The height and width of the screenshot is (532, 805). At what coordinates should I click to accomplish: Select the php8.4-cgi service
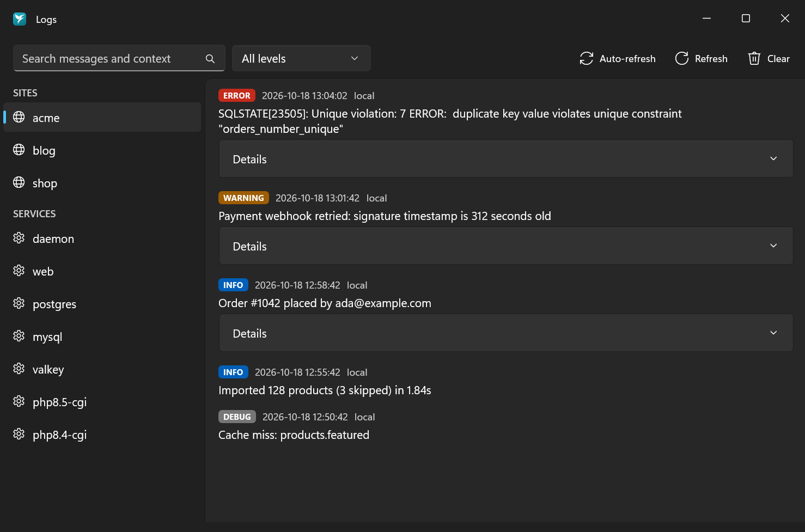point(102,435)
